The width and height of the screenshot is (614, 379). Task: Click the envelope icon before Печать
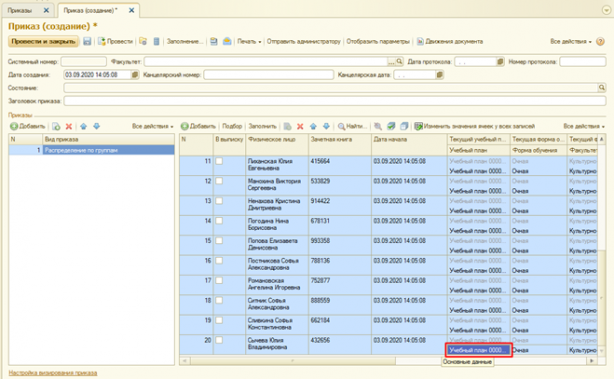point(227,41)
